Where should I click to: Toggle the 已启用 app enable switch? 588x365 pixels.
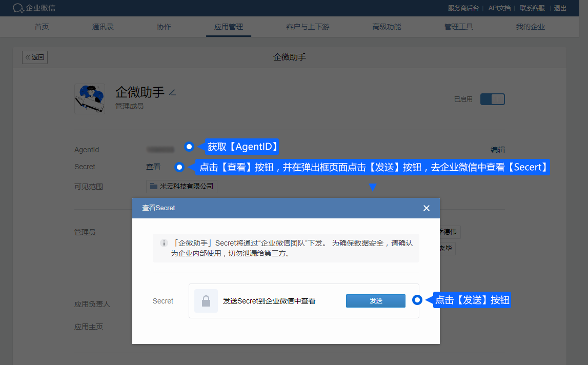tap(492, 99)
